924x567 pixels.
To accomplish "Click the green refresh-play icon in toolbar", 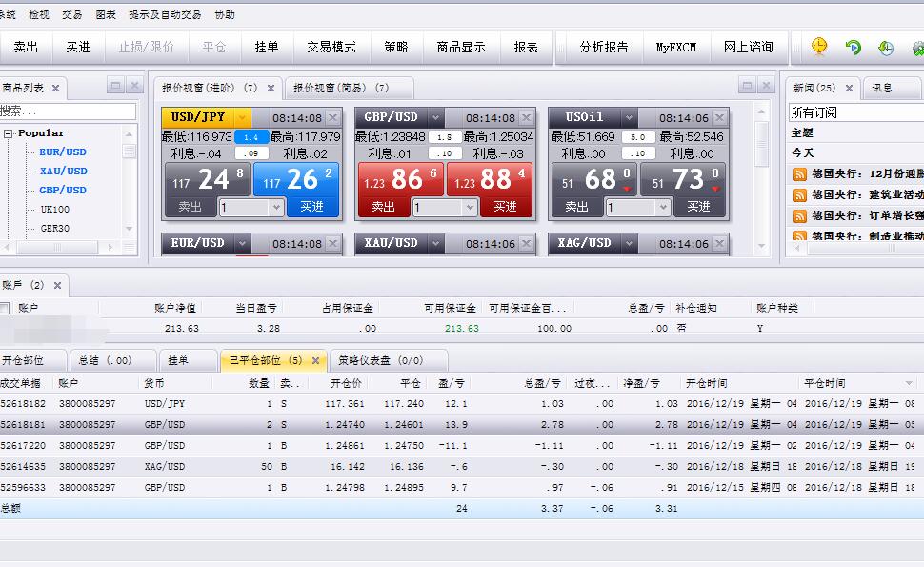I will (853, 47).
